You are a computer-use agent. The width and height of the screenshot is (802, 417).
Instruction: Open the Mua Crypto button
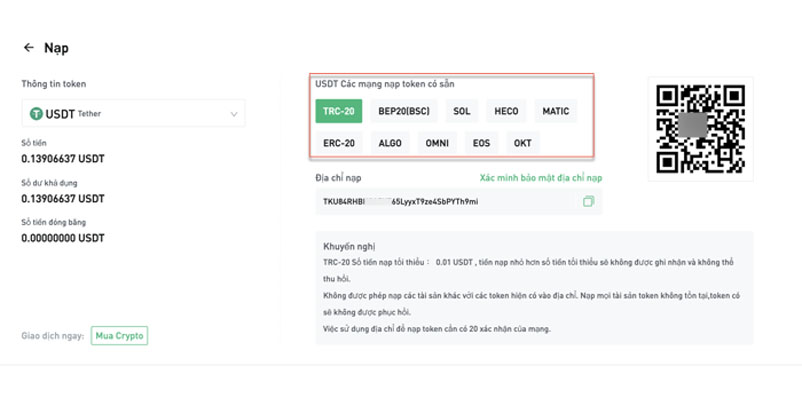tap(119, 336)
